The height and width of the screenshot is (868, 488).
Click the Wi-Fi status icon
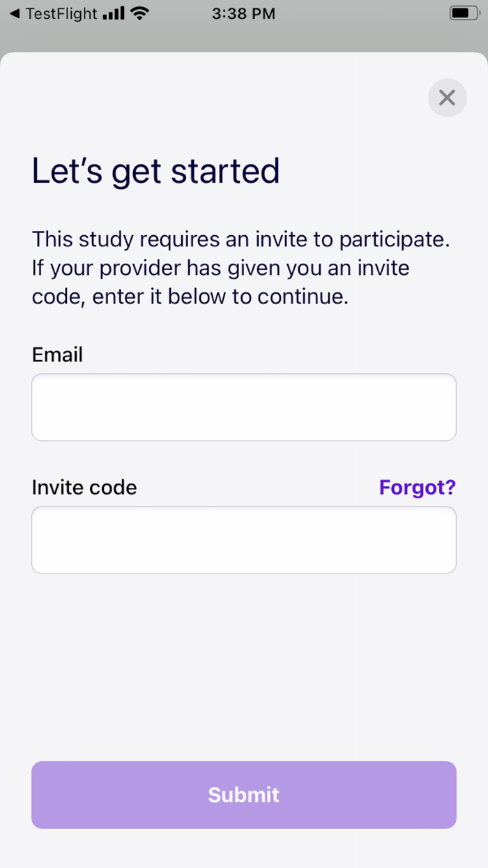tap(140, 13)
